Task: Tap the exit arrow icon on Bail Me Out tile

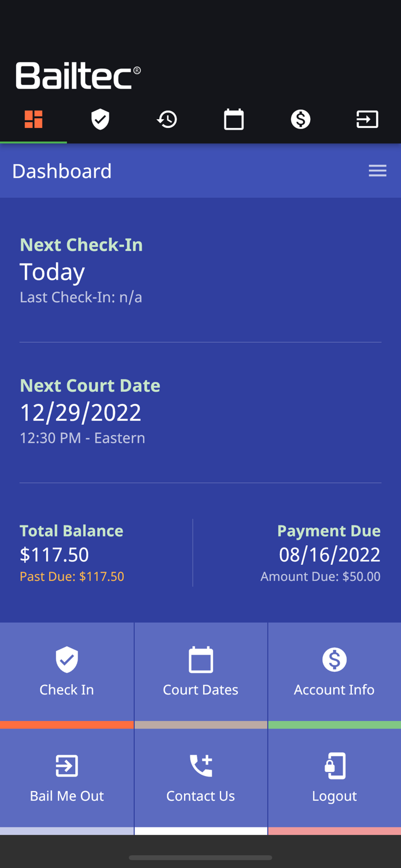Action: click(x=67, y=765)
